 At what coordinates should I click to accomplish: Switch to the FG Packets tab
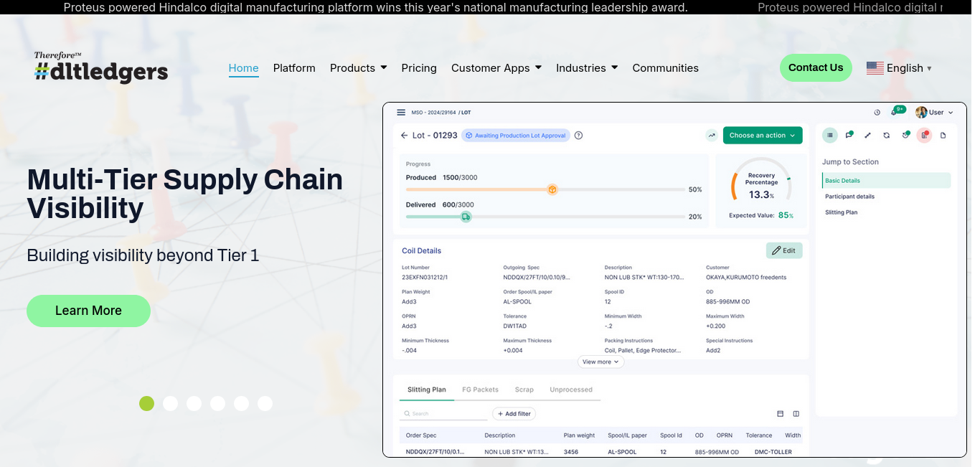tap(480, 390)
